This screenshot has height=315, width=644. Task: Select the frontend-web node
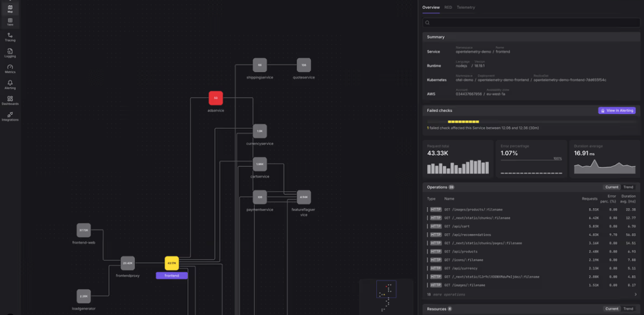(x=84, y=231)
